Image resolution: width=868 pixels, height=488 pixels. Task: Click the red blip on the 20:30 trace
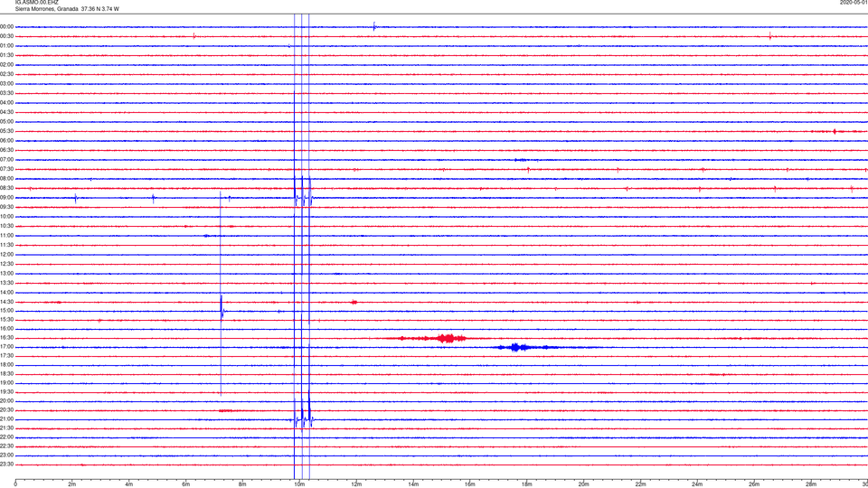click(x=226, y=410)
